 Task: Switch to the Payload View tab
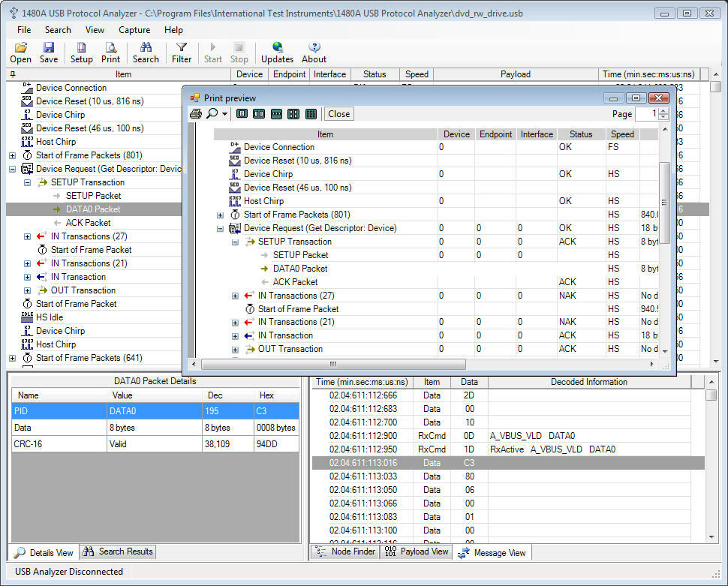tap(416, 551)
